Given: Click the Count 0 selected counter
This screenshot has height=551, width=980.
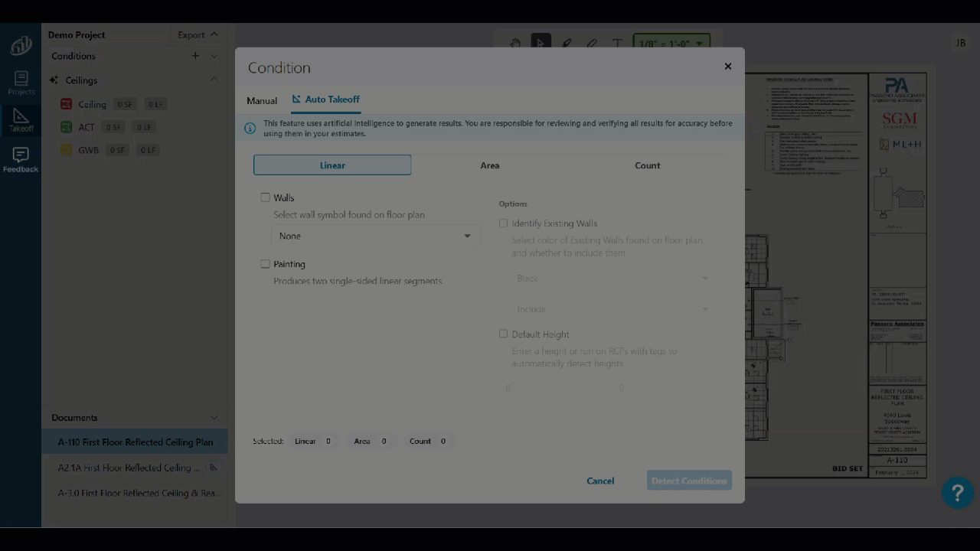Looking at the screenshot, I should click(x=428, y=441).
